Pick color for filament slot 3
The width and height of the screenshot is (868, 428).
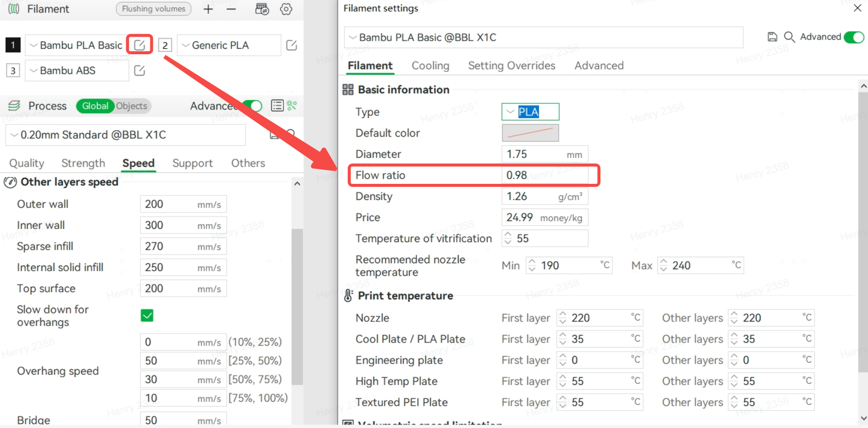pyautogui.click(x=13, y=71)
